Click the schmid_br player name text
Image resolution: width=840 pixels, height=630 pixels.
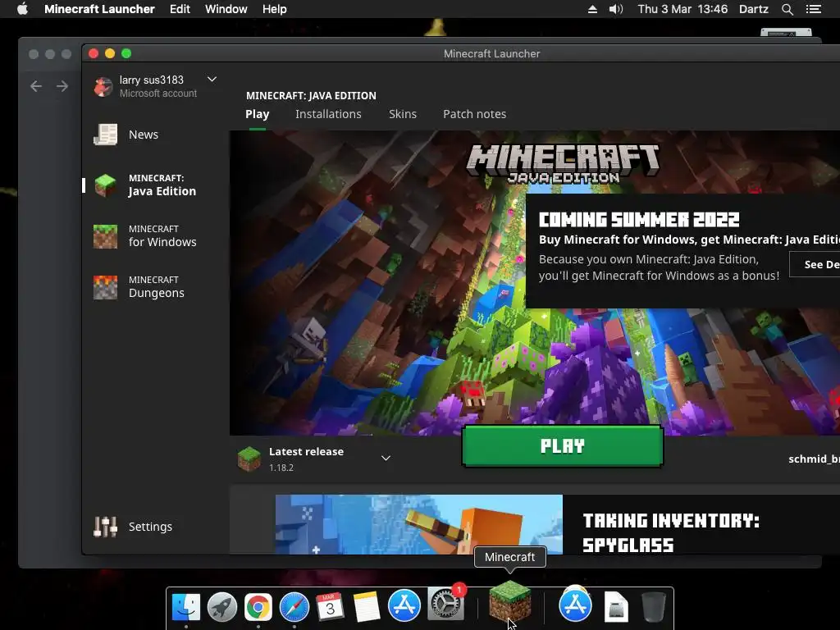click(814, 459)
